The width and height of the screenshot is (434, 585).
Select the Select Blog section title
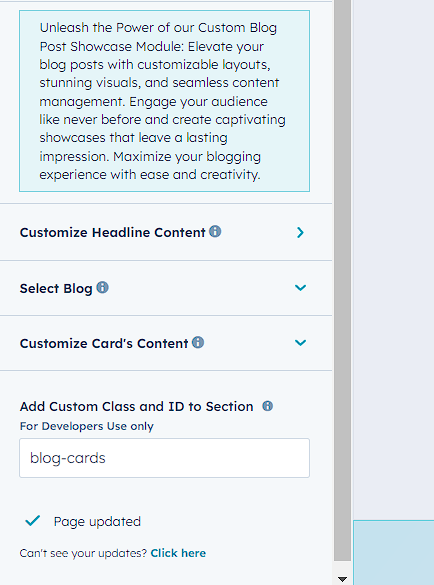click(56, 288)
